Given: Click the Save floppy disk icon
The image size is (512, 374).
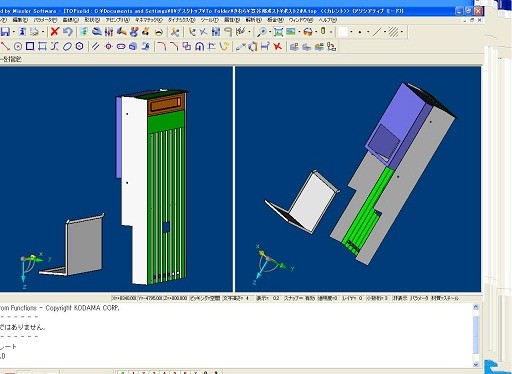Looking at the screenshot, I should point(5,32).
